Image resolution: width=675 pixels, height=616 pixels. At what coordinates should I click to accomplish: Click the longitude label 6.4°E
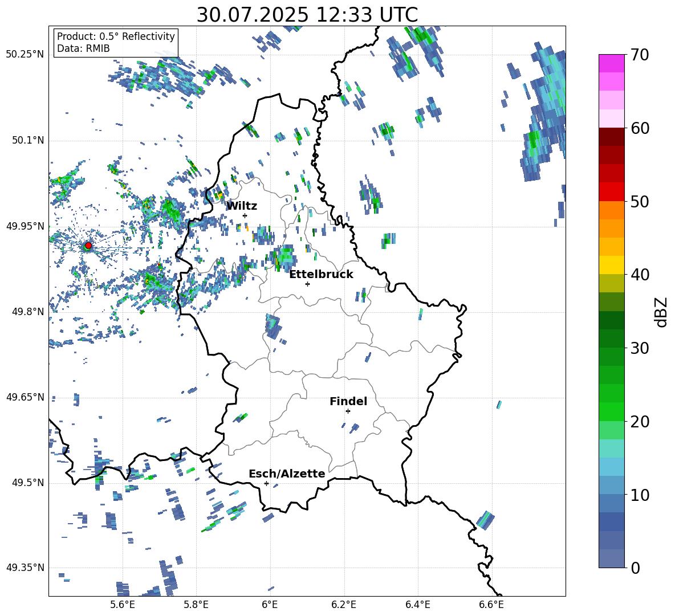pyautogui.click(x=417, y=605)
